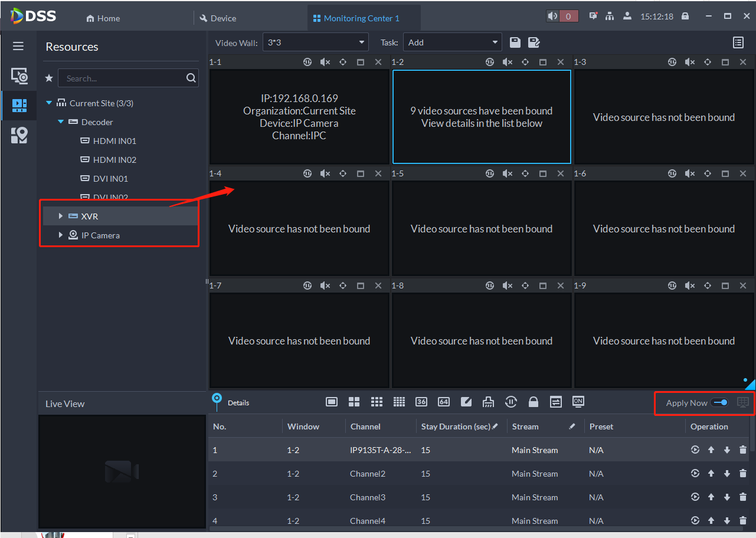Screen dimensions: 756x538
Task: Select HDMI IN02 in the tree
Action: coord(114,160)
